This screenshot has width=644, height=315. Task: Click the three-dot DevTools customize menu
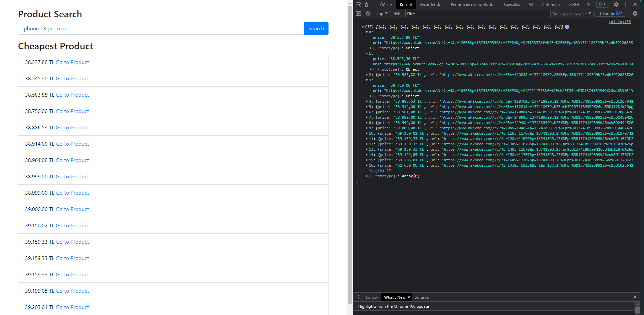(626, 4)
